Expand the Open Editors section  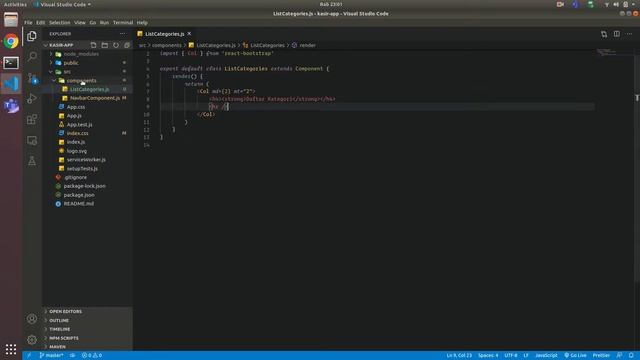coord(87,311)
